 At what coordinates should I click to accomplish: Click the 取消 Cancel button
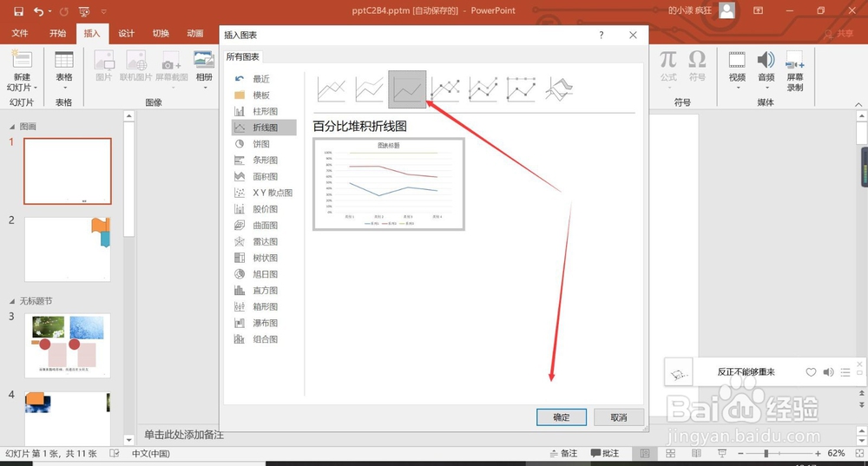[x=619, y=417]
